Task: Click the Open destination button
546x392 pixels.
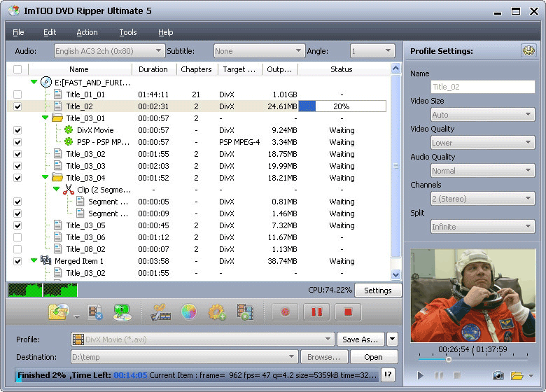Action: [373, 357]
